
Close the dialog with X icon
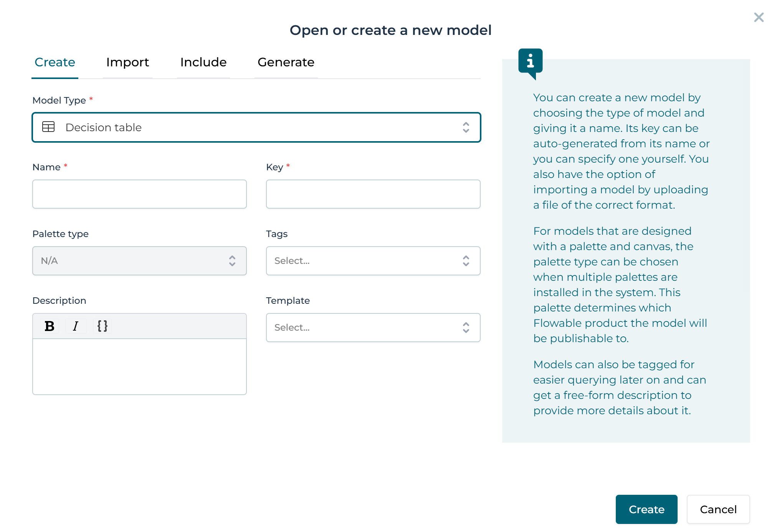[759, 17]
